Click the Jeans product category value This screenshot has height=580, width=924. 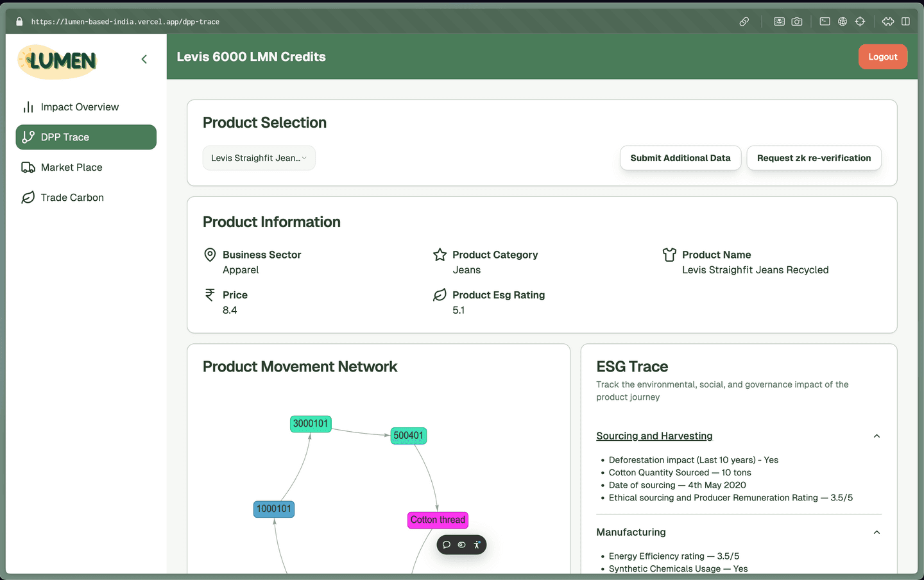tap(466, 270)
